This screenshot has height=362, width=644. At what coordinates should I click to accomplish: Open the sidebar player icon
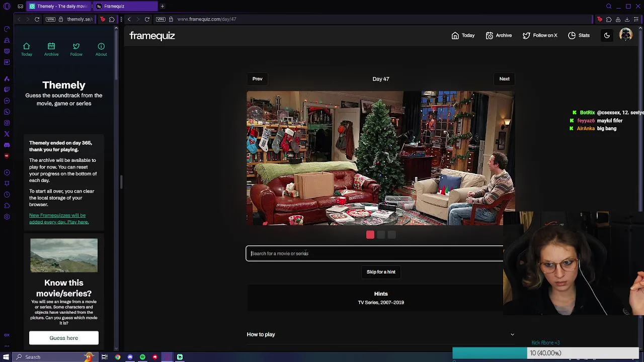point(7,172)
